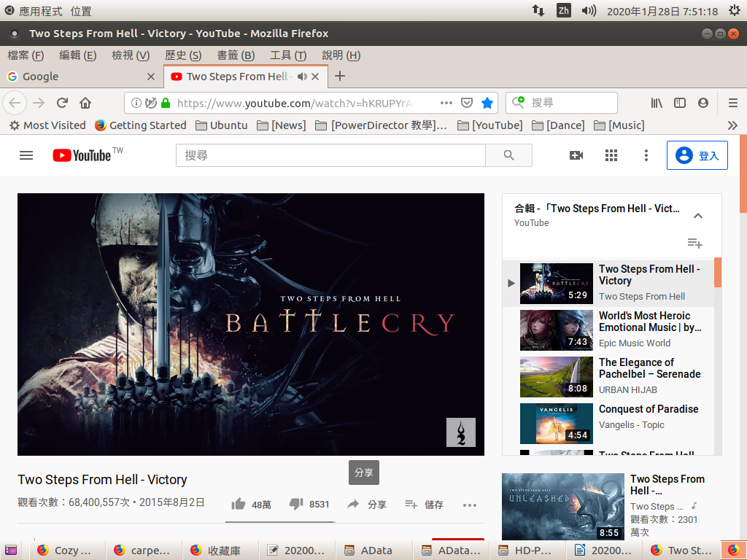The height and width of the screenshot is (560, 747).
Task: Click the 登入 sign-in button
Action: tap(697, 155)
